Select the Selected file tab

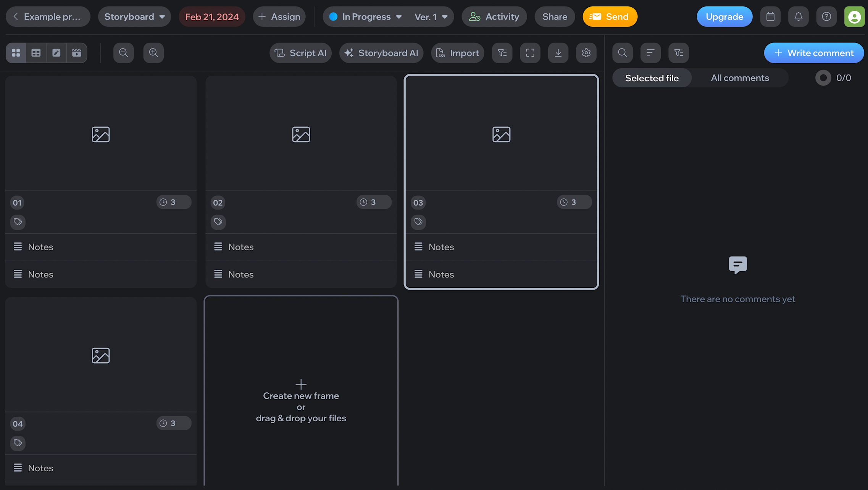click(x=652, y=77)
